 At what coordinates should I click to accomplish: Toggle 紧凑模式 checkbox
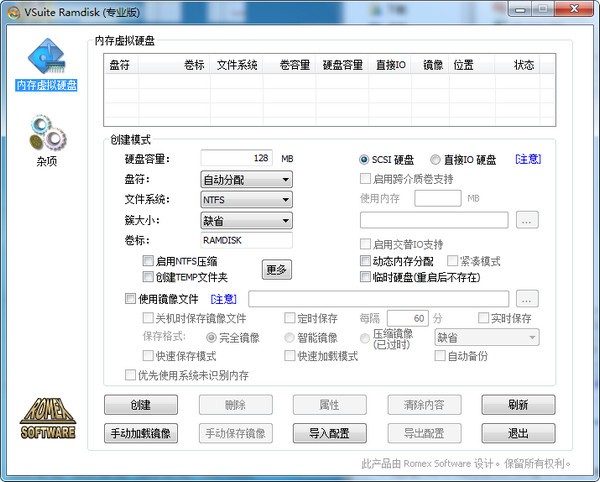pos(452,261)
